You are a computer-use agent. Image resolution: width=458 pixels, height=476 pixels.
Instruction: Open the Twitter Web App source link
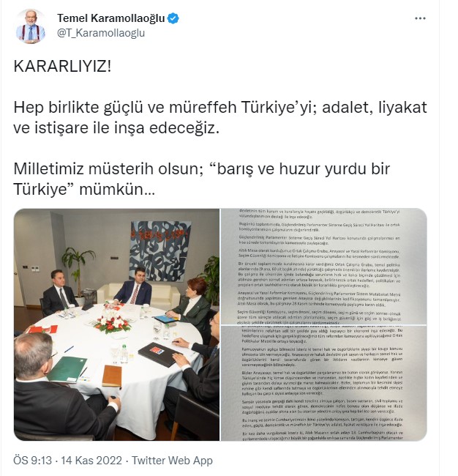[x=172, y=460]
